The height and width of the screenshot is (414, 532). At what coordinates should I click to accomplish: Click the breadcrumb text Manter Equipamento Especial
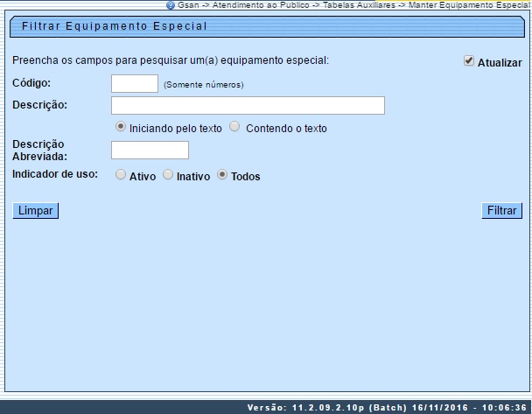[x=469, y=5]
